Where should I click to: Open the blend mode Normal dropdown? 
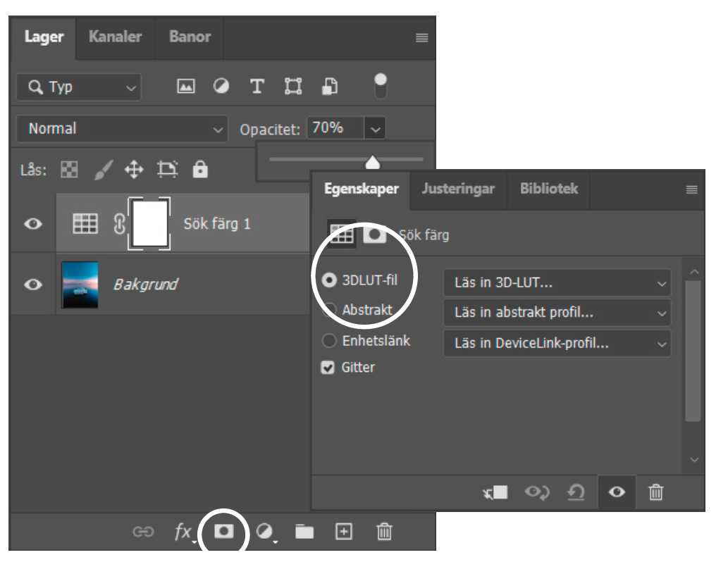[x=122, y=129]
